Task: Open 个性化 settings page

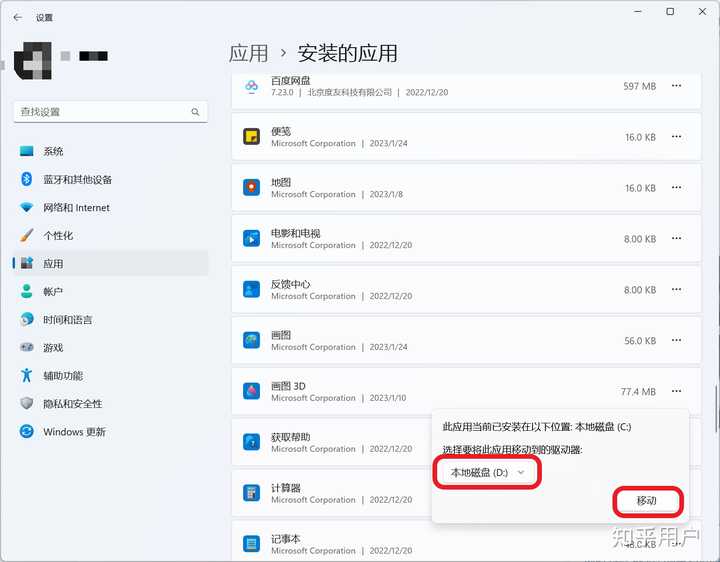Action: 110,236
